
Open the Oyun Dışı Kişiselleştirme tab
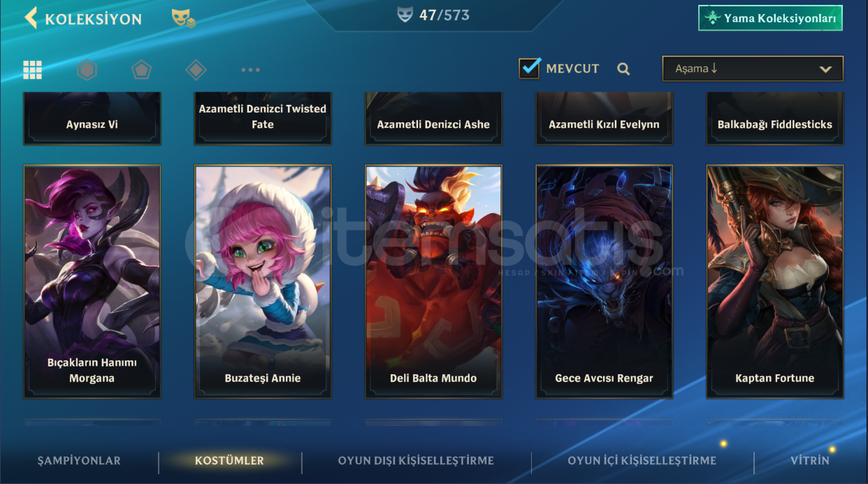(416, 461)
